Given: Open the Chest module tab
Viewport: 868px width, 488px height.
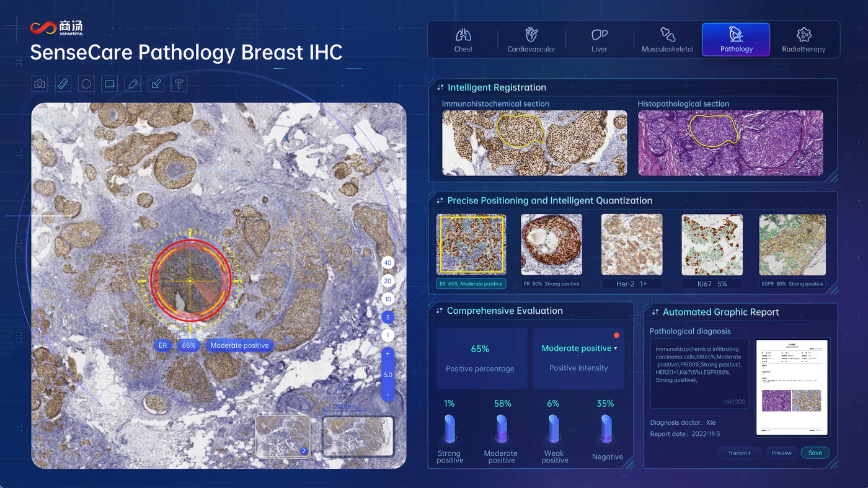Looking at the screenshot, I should tap(463, 40).
